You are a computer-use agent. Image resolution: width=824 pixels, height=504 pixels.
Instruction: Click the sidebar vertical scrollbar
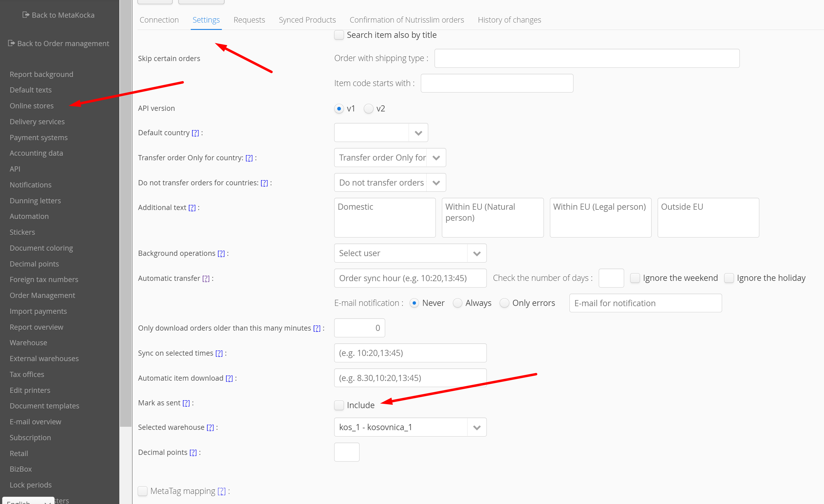[x=126, y=214]
